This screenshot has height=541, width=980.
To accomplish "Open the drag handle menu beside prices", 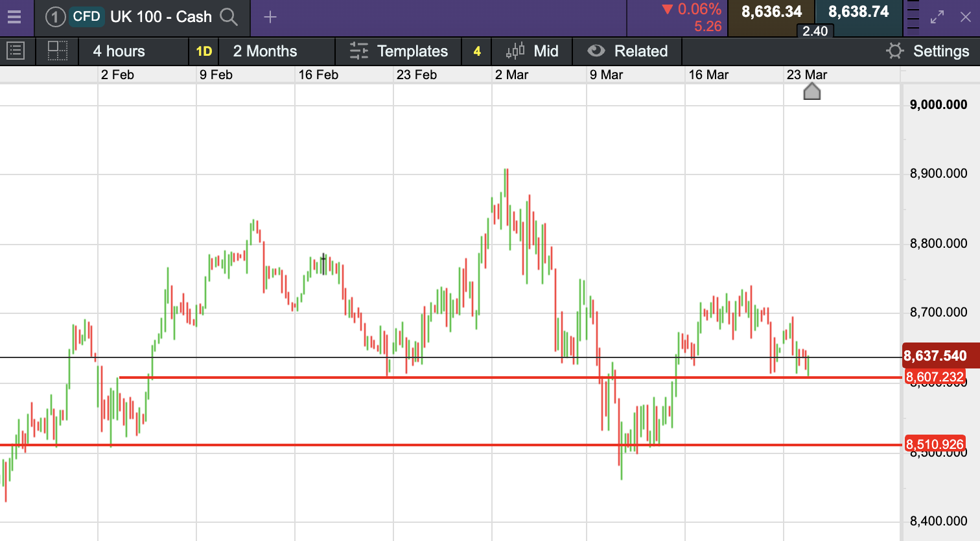I will tap(913, 18).
